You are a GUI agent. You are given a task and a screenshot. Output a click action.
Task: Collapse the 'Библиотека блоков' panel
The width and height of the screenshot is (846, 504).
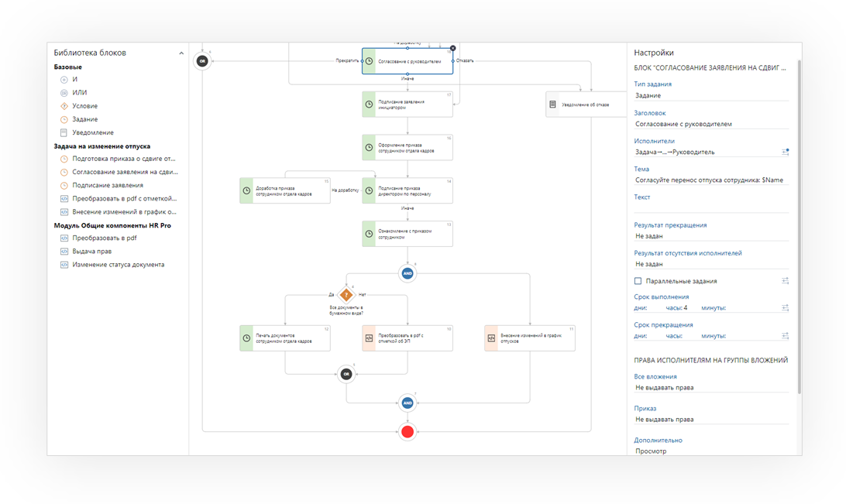pyautogui.click(x=181, y=53)
